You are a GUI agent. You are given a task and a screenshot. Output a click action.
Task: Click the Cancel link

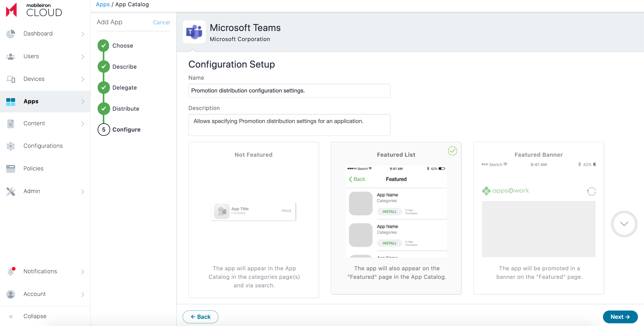click(161, 22)
